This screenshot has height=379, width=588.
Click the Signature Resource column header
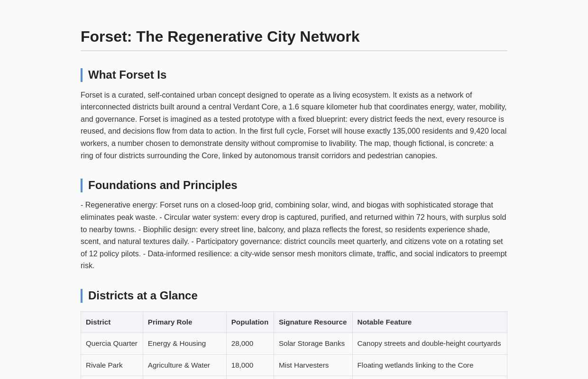(x=312, y=322)
